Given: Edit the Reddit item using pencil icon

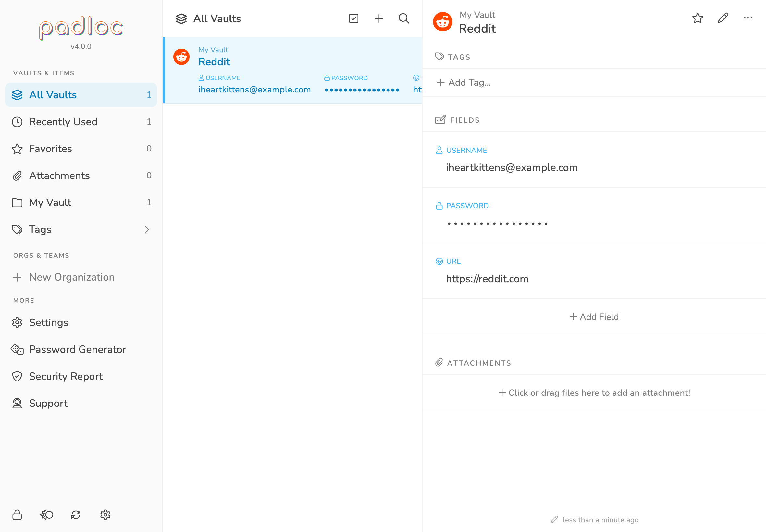Looking at the screenshot, I should 723,18.
